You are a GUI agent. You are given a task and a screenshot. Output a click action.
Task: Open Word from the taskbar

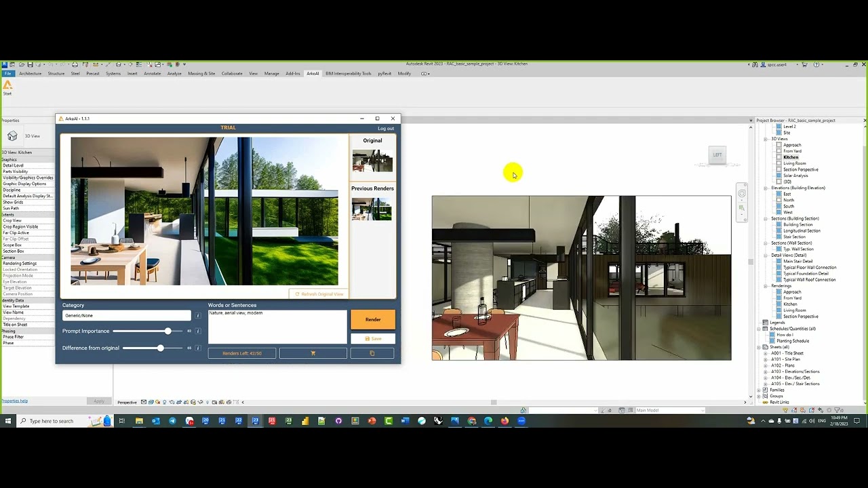point(405,421)
